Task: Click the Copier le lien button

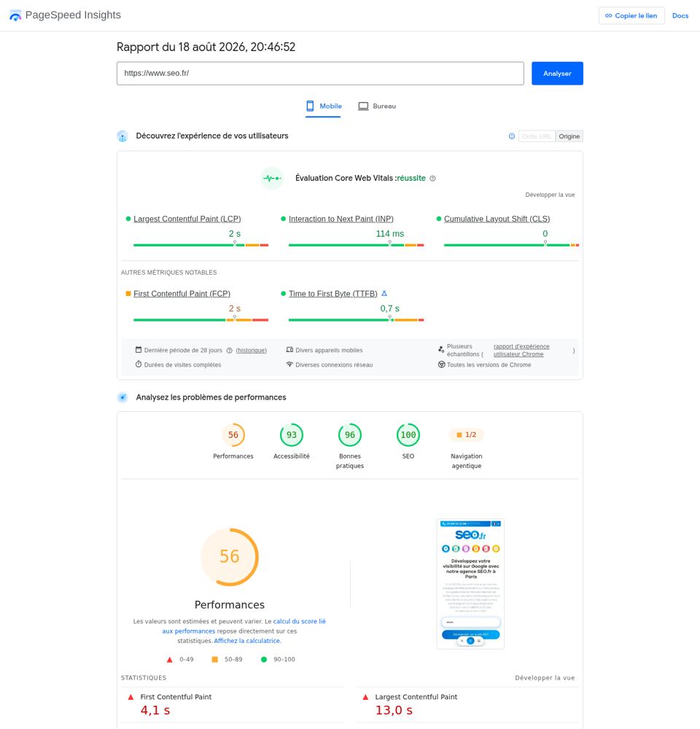Action: pos(631,16)
